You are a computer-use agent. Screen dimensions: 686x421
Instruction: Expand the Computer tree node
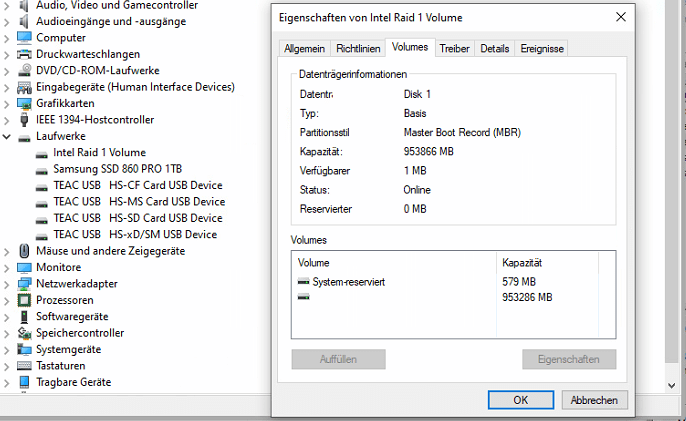pos(7,39)
